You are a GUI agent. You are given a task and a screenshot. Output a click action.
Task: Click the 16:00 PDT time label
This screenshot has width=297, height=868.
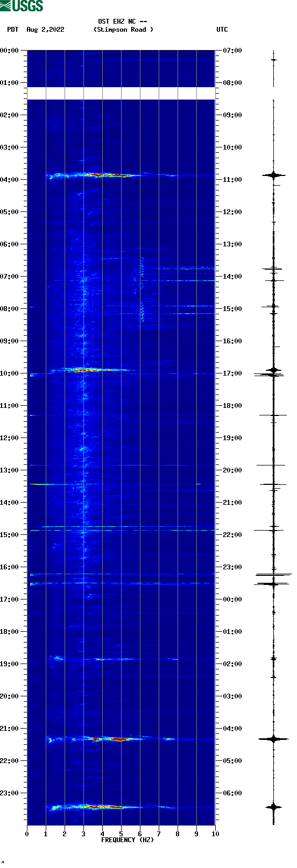point(10,567)
